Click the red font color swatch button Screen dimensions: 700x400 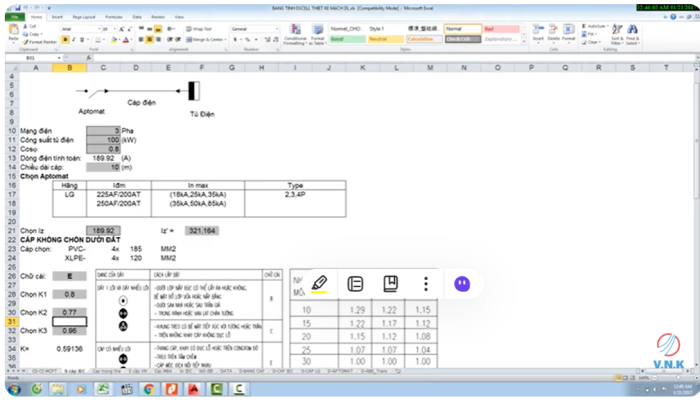(126, 40)
